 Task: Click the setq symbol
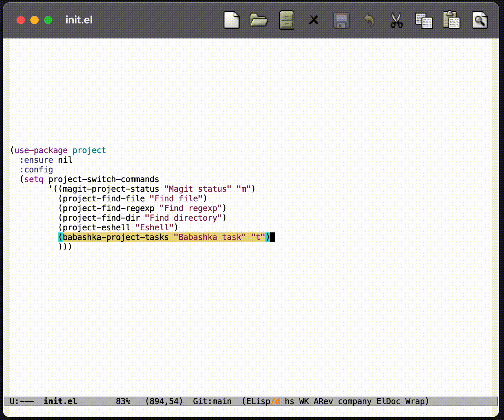34,179
